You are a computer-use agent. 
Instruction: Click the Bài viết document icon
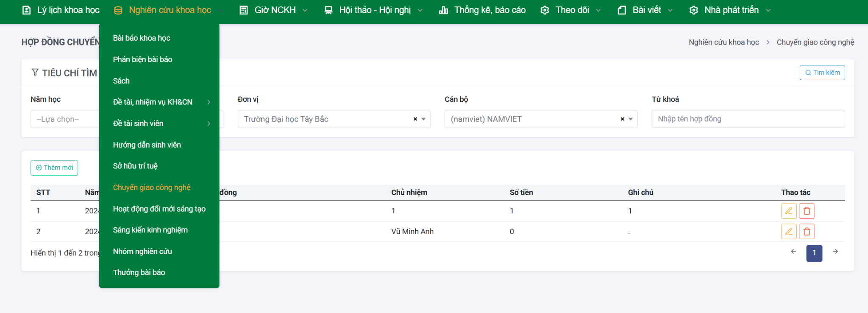coord(622,10)
